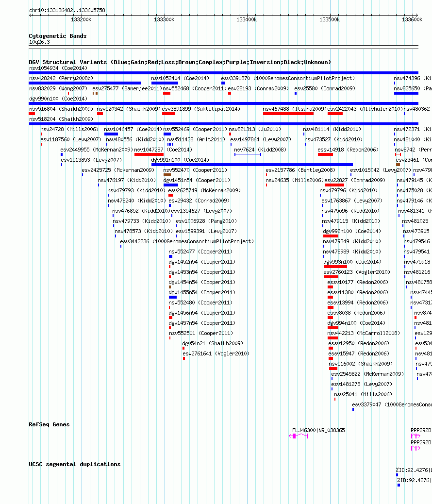Select esv2422043 (Altshuler2010) label
Viewport: 432px width, 504px height.
pos(365,109)
